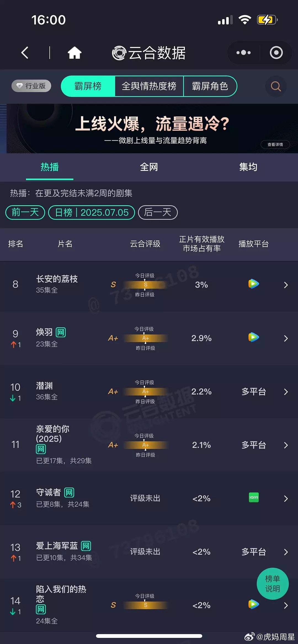Go to 前一天 rankings

point(25,212)
